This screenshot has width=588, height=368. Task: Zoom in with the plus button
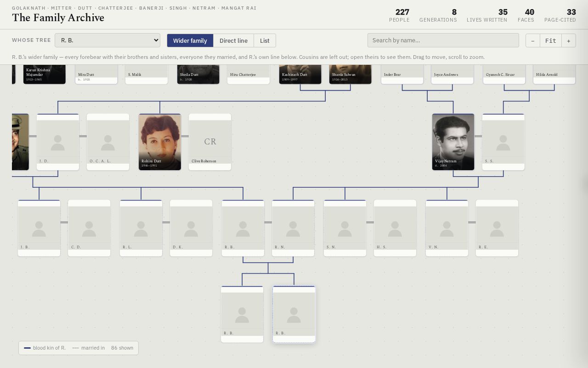click(x=568, y=40)
